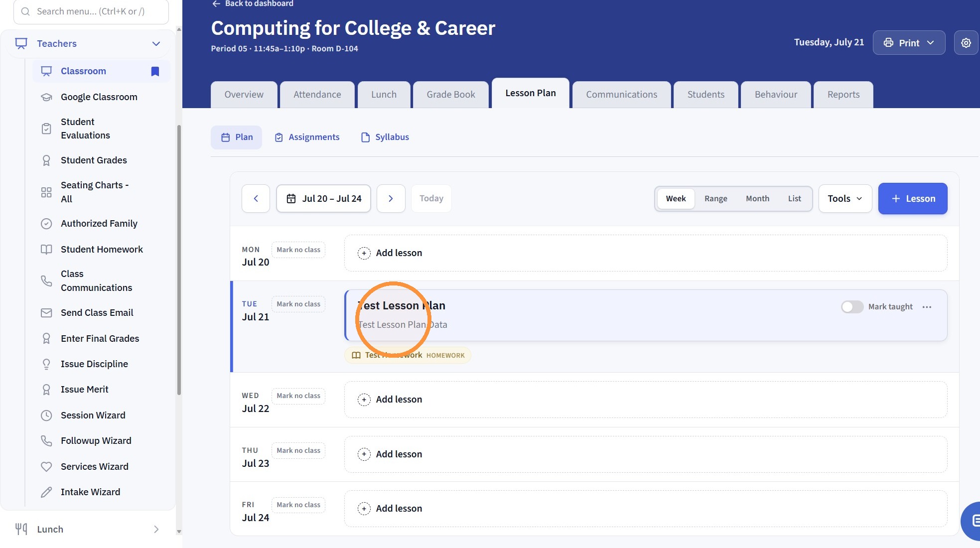Image resolution: width=980 pixels, height=548 pixels.
Task: Click the blue Lesson button
Action: tap(912, 198)
